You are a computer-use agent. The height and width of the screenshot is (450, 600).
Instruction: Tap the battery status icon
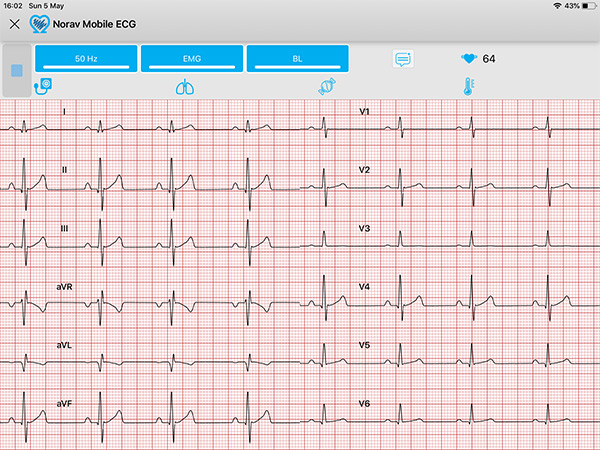click(x=589, y=6)
